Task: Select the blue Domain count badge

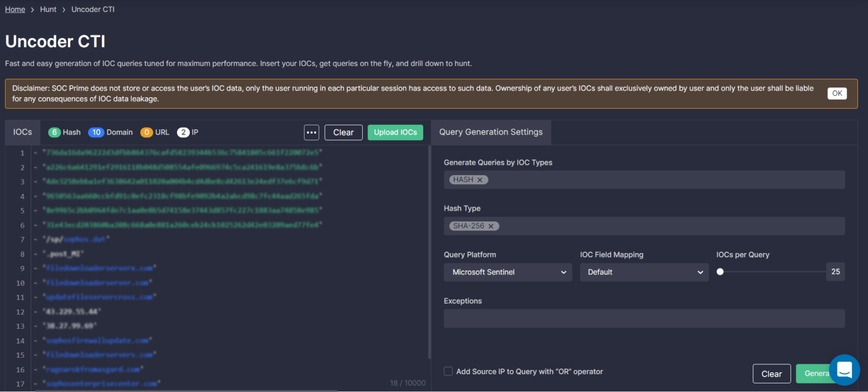Action: click(x=96, y=132)
